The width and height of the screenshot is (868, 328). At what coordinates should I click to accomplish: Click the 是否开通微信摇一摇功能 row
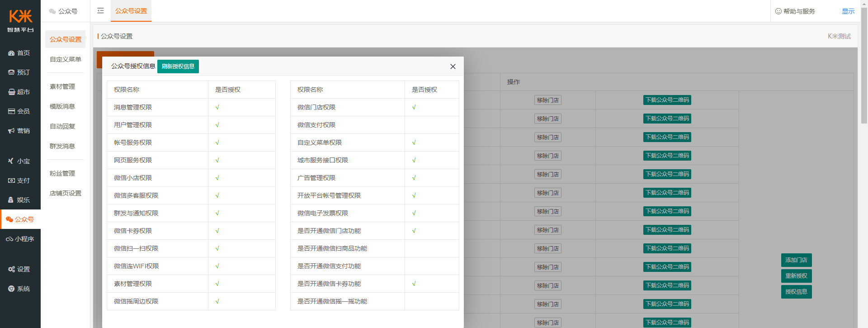[x=375, y=301]
